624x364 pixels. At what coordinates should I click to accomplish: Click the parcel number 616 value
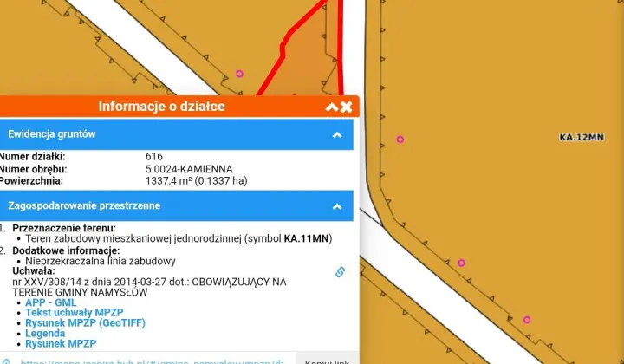pos(154,156)
